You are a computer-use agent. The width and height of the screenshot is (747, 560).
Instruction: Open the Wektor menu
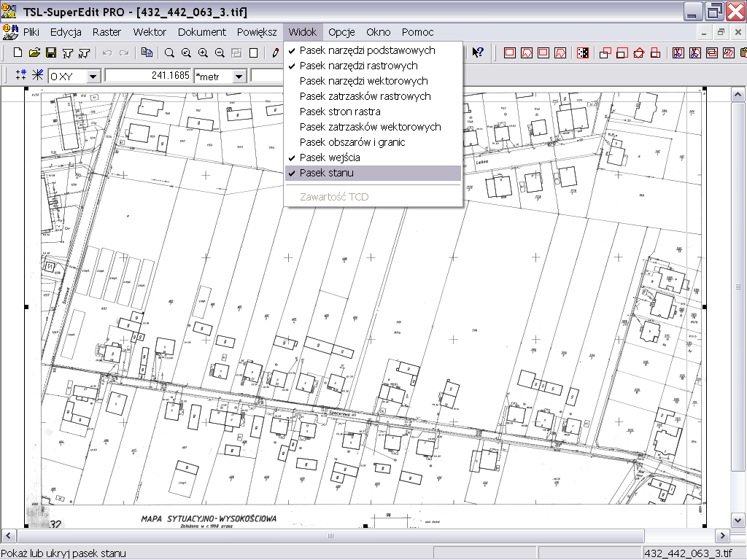(x=150, y=32)
